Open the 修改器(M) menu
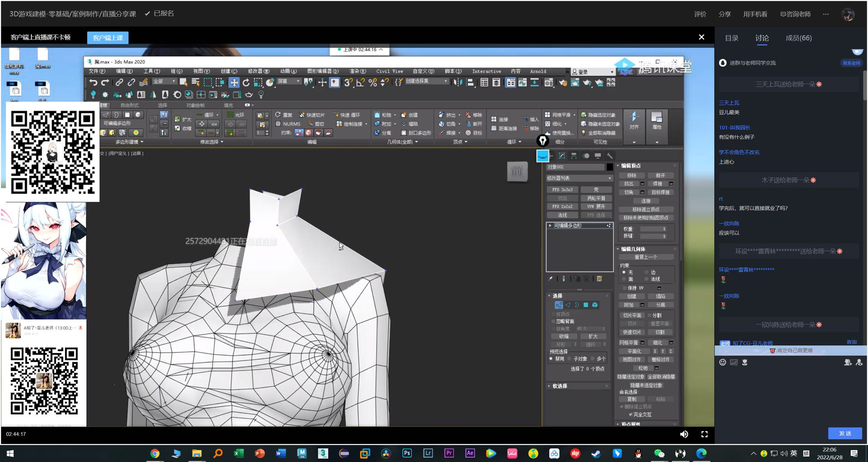The width and height of the screenshot is (868, 462). (258, 71)
